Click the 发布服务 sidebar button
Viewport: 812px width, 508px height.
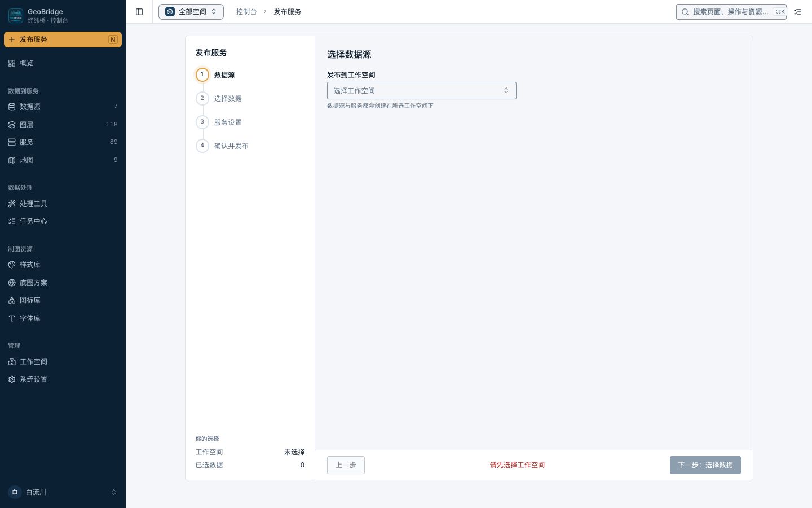pyautogui.click(x=63, y=40)
